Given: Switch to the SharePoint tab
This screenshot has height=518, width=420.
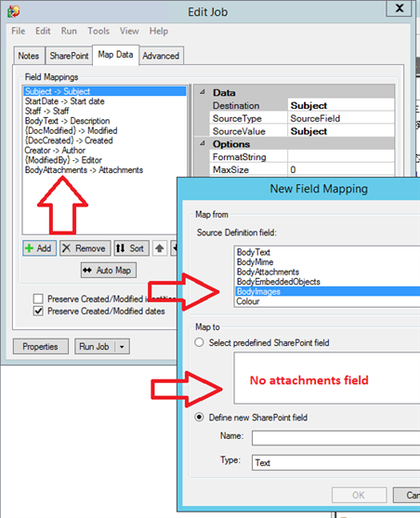Looking at the screenshot, I should pyautogui.click(x=69, y=56).
